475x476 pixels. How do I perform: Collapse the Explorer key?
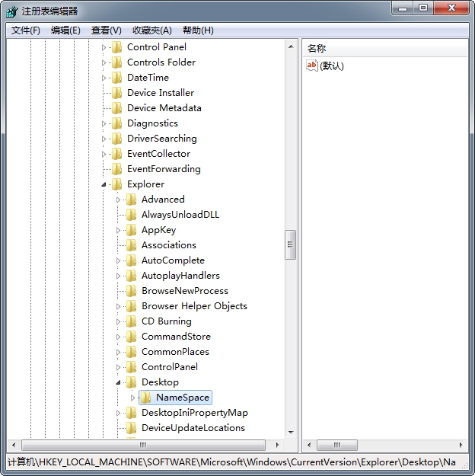[x=104, y=184]
